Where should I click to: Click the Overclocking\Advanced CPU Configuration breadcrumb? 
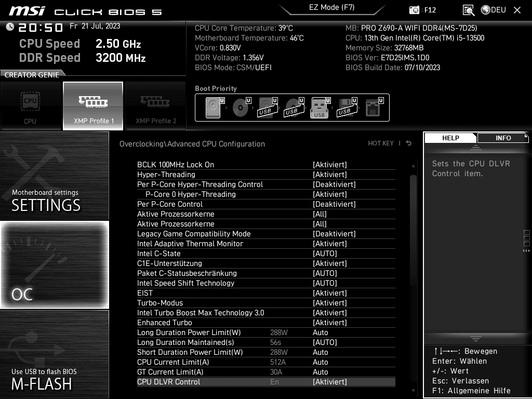tap(192, 144)
